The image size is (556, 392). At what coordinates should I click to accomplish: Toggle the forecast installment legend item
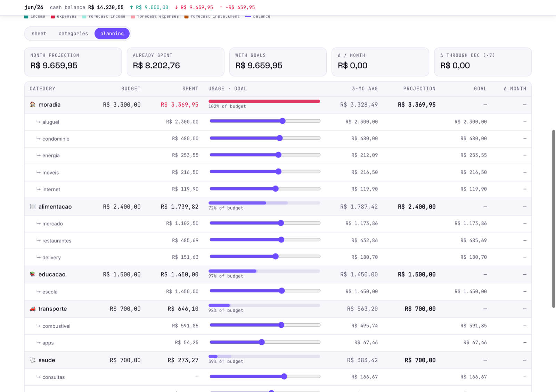click(x=212, y=16)
